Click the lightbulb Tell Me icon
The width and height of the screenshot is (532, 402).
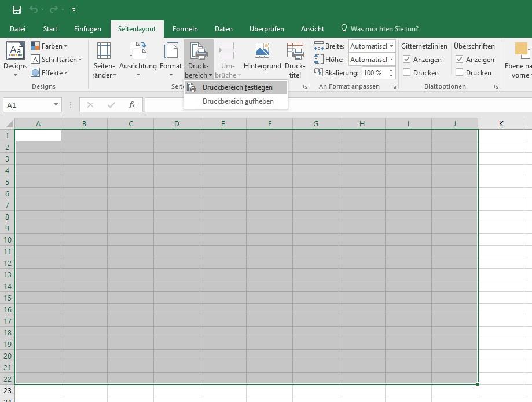point(344,28)
